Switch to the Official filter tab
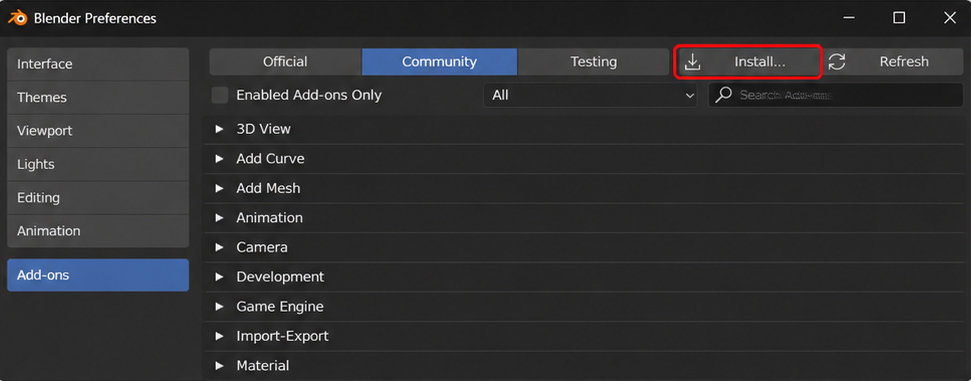Image resolution: width=971 pixels, height=381 pixels. click(x=285, y=62)
